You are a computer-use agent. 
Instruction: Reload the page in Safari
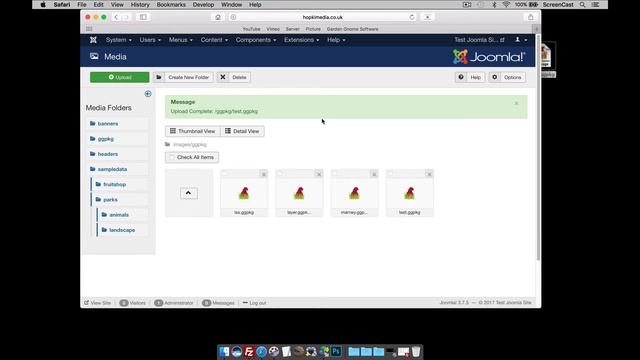click(412, 17)
